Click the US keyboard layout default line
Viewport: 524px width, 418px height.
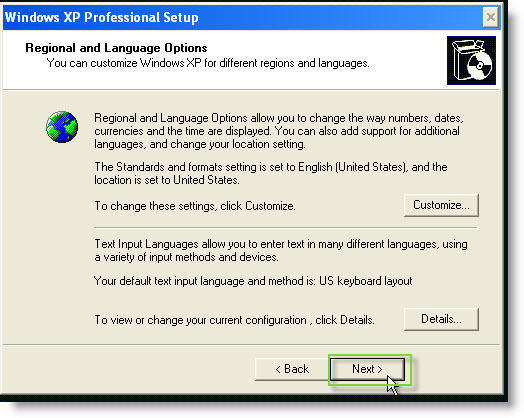coord(253,281)
